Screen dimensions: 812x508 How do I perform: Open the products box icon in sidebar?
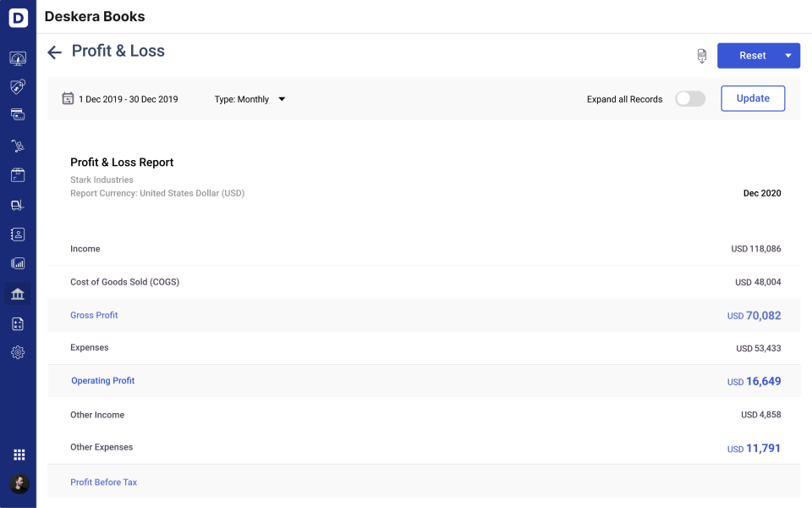(x=18, y=175)
